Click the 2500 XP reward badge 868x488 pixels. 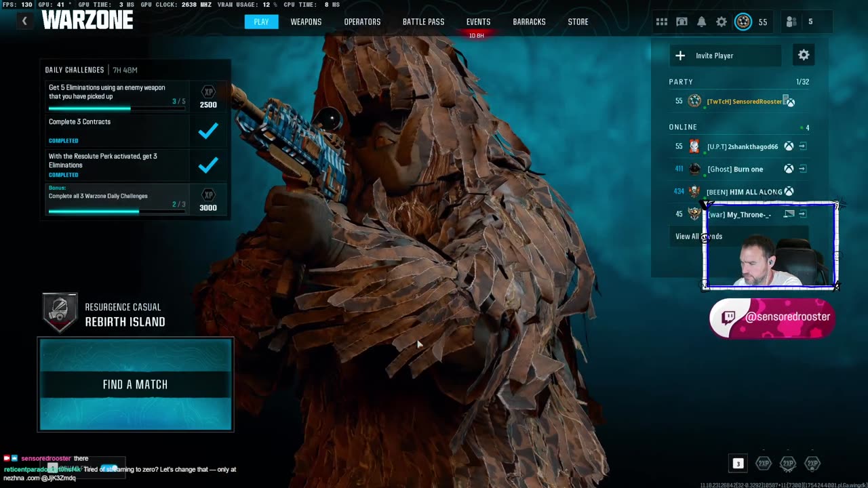point(208,98)
